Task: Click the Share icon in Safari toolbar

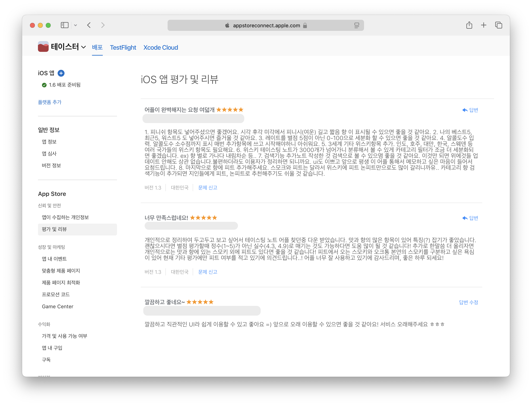Action: pos(469,25)
